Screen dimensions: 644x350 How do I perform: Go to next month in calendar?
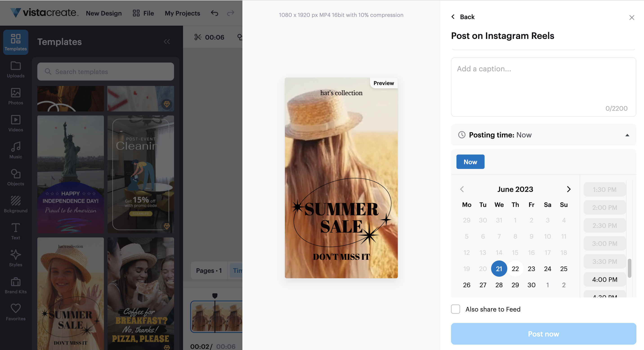tap(569, 189)
